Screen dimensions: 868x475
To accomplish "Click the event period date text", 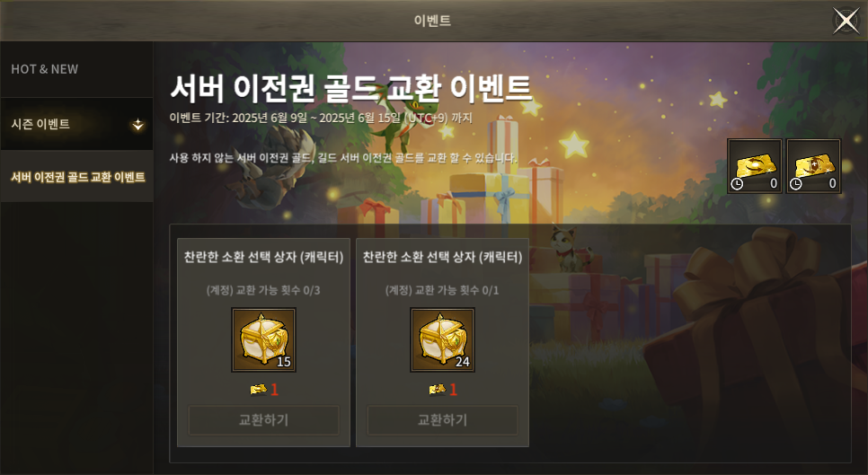I will (x=321, y=118).
